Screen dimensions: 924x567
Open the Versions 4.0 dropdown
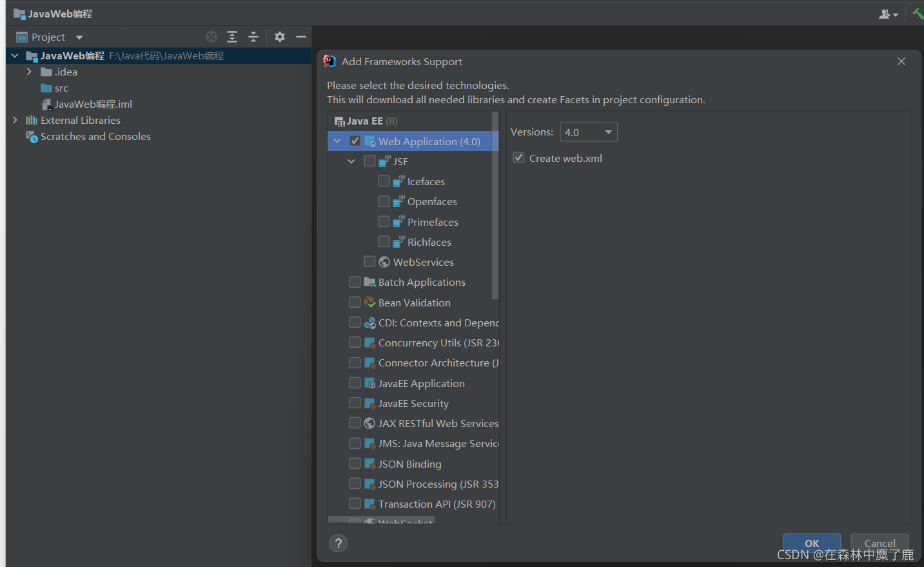click(x=589, y=132)
